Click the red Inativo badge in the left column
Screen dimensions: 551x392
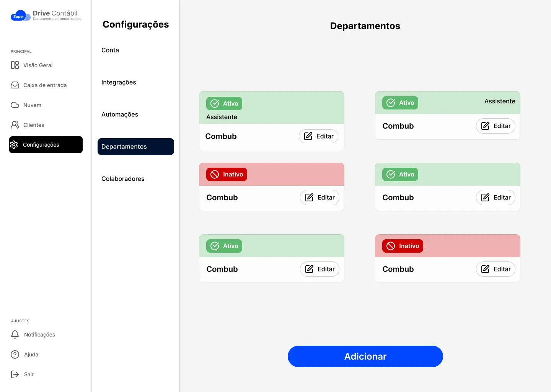click(x=227, y=175)
